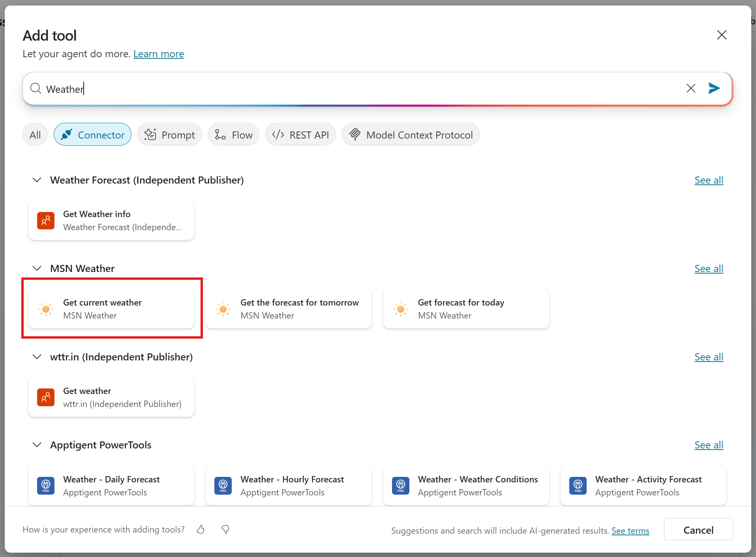
Task: Click the Weather - Hourly Forecast PRO icon
Action: pyautogui.click(x=223, y=486)
